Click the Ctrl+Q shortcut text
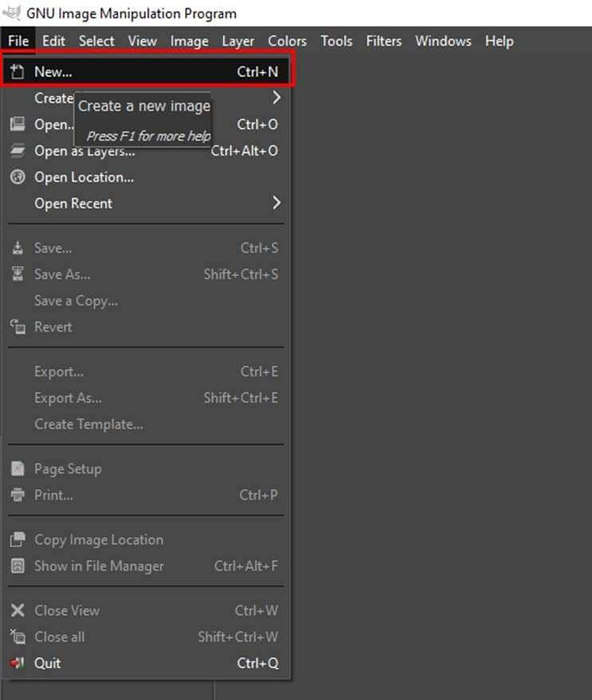 pos(258,663)
